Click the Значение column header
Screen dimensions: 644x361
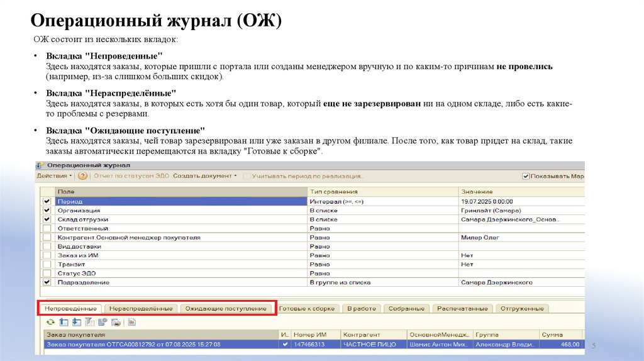[x=521, y=192]
